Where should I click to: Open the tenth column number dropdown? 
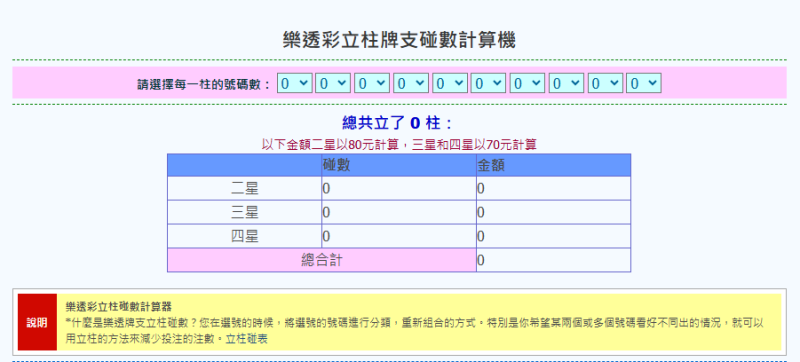pos(644,83)
